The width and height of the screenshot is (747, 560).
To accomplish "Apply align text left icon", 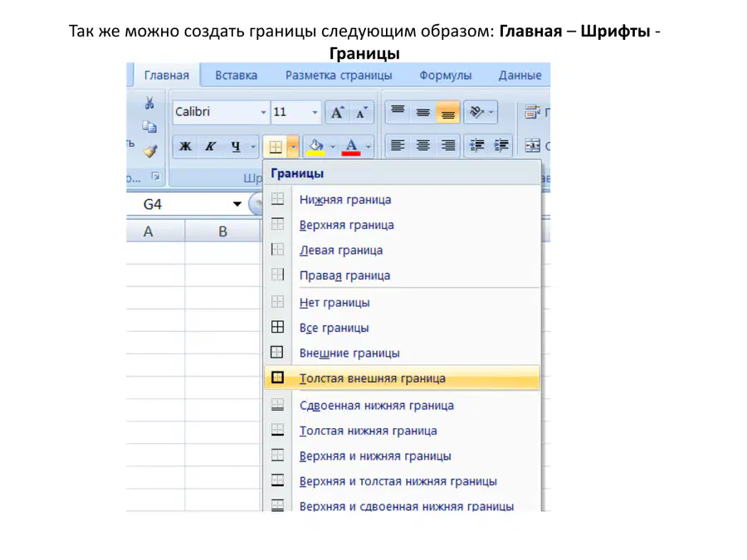I will click(x=398, y=145).
